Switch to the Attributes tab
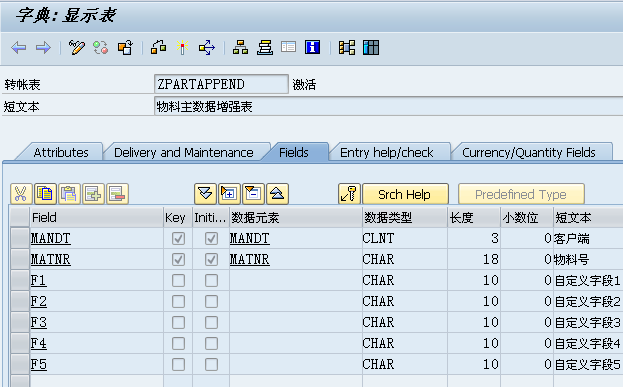Viewport: 623px width, 387px height. pos(61,153)
